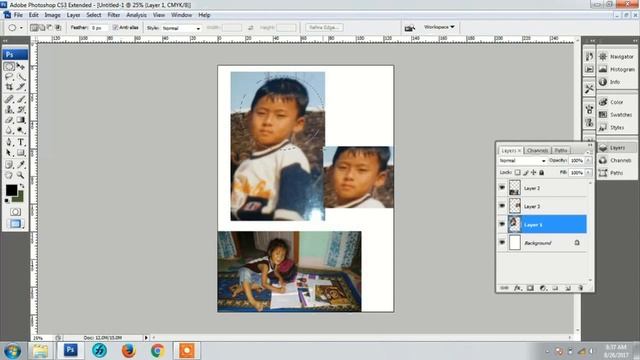Screen dimensions: 640x360
Task: Select the Path Selection tool
Action: 9,153
